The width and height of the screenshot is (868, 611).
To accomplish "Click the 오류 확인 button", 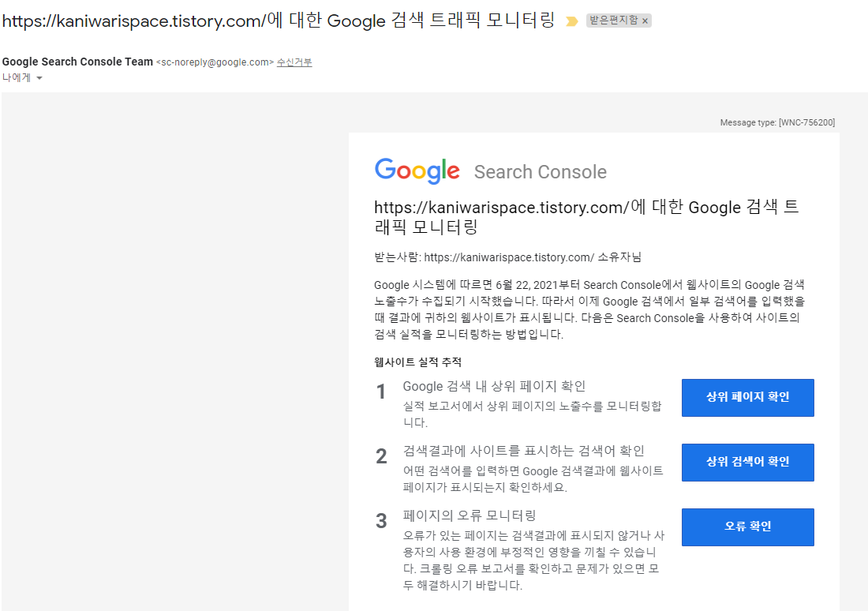I will point(747,527).
